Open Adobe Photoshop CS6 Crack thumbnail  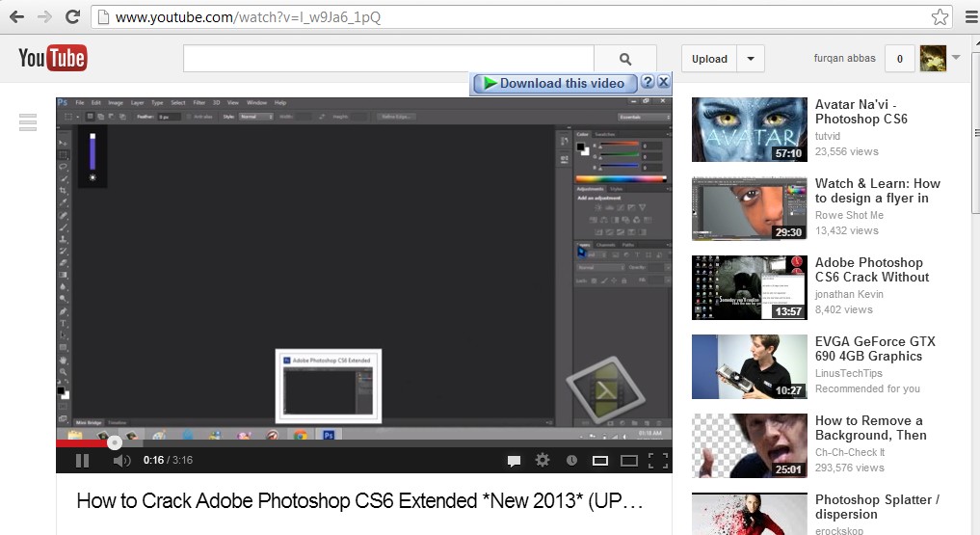(750, 287)
